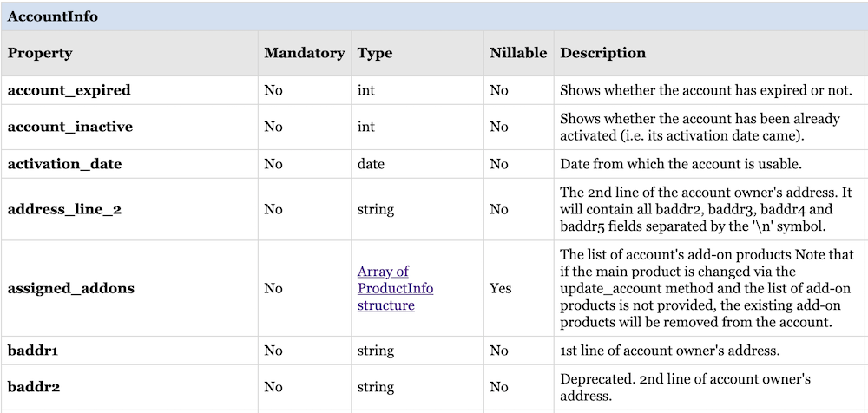Click the date type cell for activation_date
The width and height of the screenshot is (868, 413).
(371, 164)
